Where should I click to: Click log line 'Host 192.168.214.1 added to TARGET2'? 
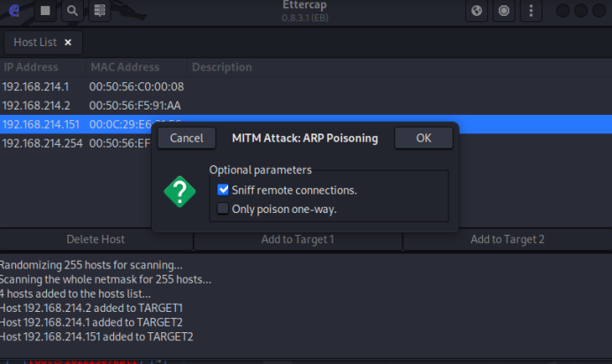pyautogui.click(x=91, y=322)
